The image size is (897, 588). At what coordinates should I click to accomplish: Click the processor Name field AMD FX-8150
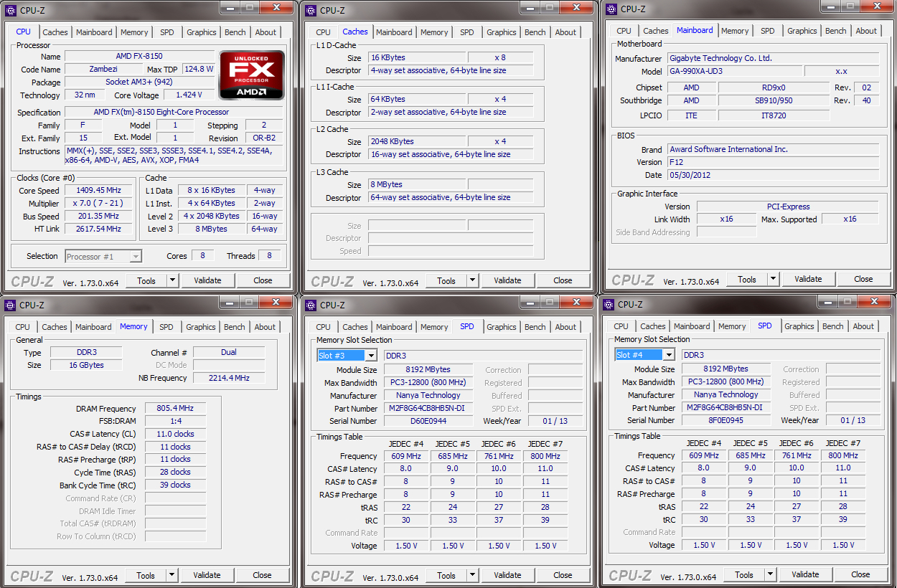(x=139, y=56)
